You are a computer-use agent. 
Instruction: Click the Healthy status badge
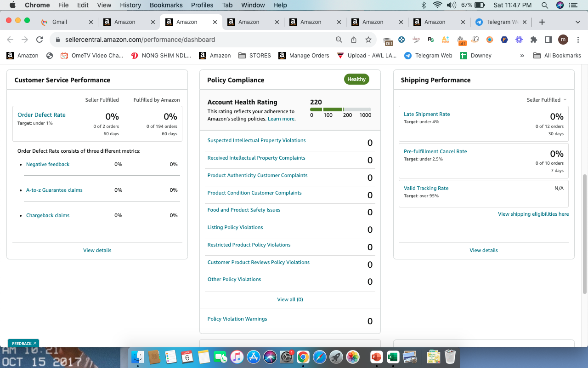coord(356,79)
